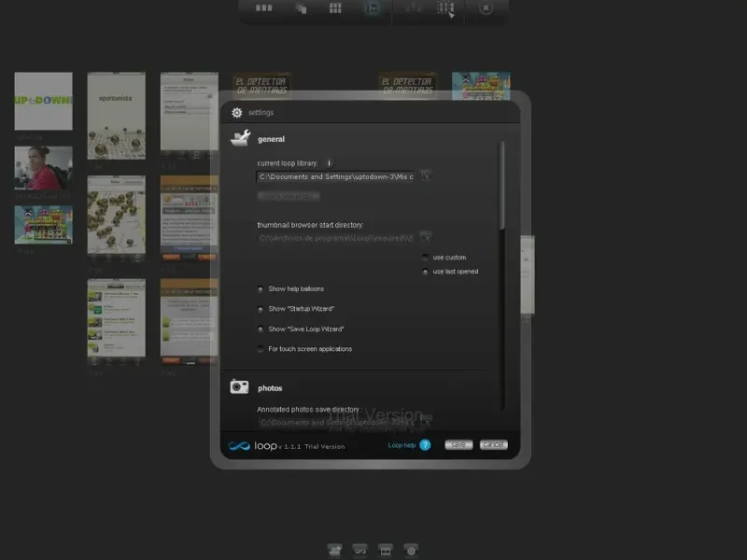
Task: Click the camera icon of the photos section
Action: [x=239, y=386]
